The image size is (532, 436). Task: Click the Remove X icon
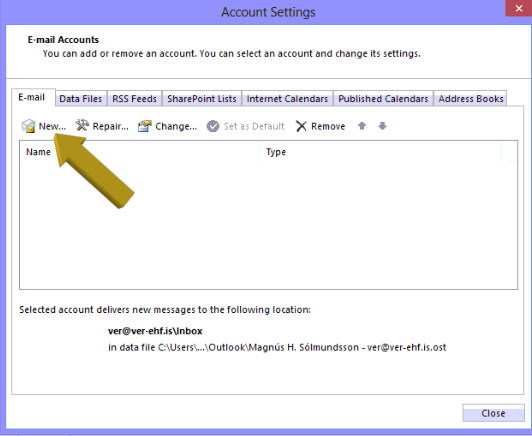click(x=301, y=126)
